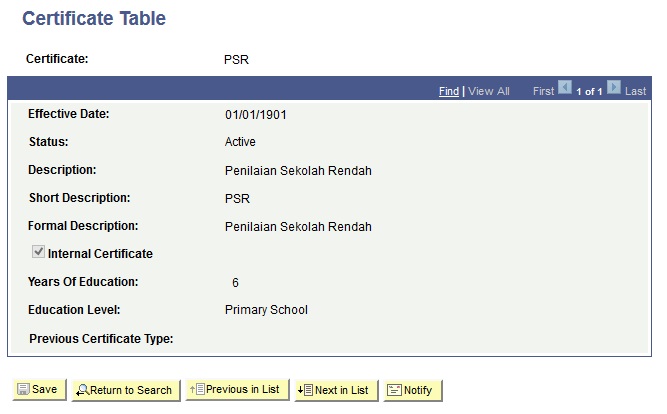Open the Find link
Viewport: 667px width, 414px height.
coord(449,91)
